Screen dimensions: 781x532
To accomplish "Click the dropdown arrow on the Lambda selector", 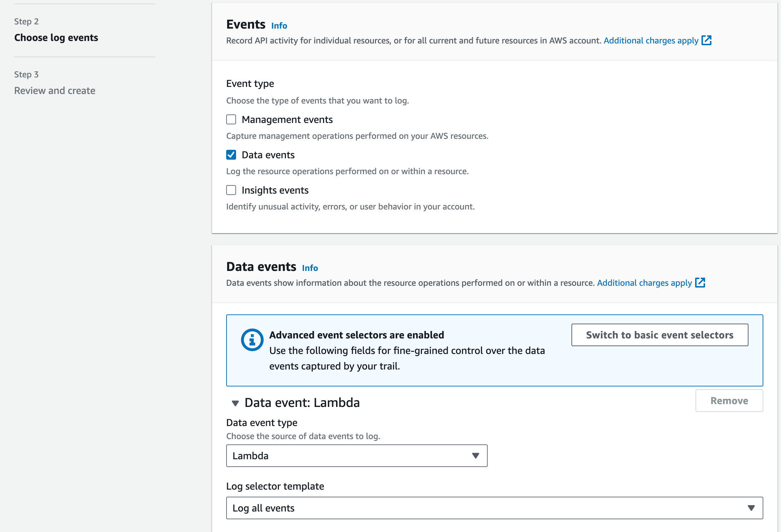I will tap(475, 456).
